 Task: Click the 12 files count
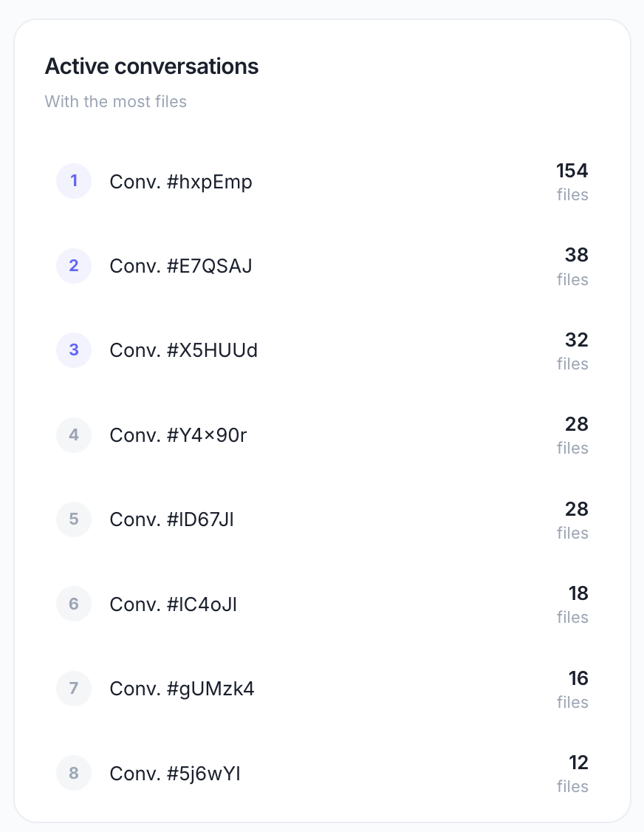[572, 774]
